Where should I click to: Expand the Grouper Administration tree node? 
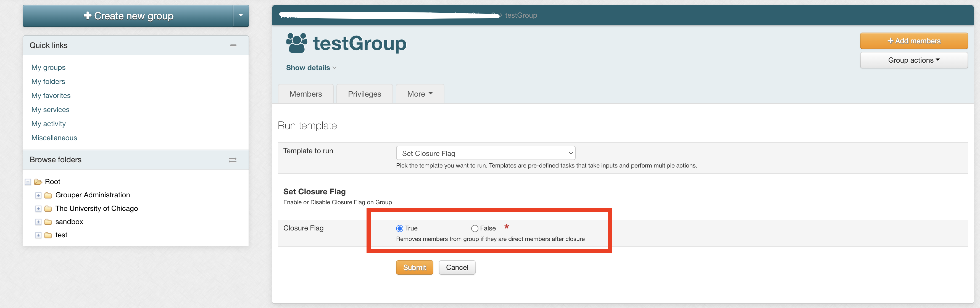tap(38, 195)
